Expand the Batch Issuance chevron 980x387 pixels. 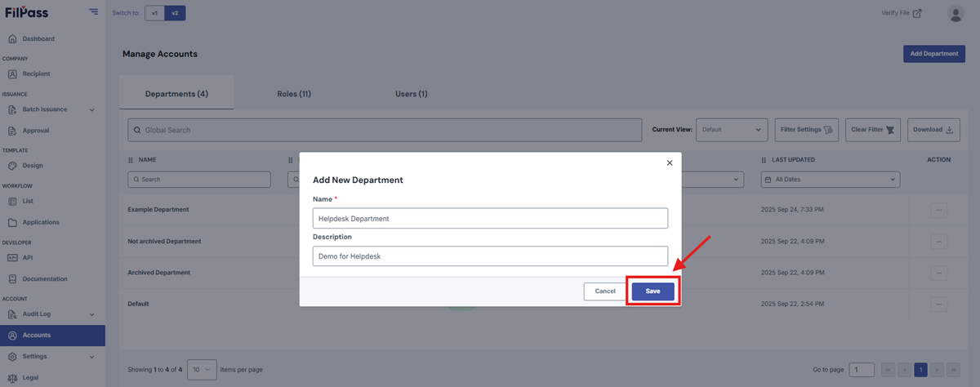coord(91,109)
